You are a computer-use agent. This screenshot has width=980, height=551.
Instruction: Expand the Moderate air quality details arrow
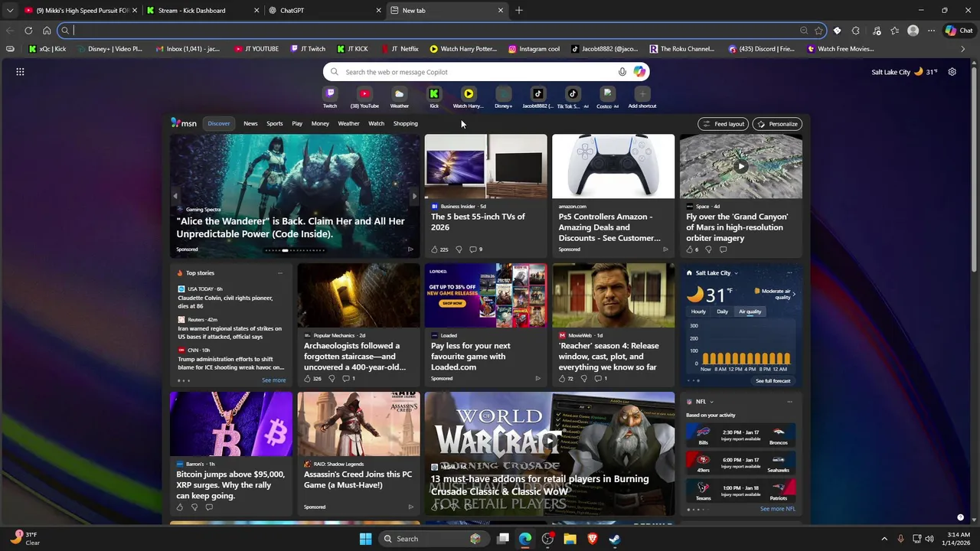(x=794, y=293)
